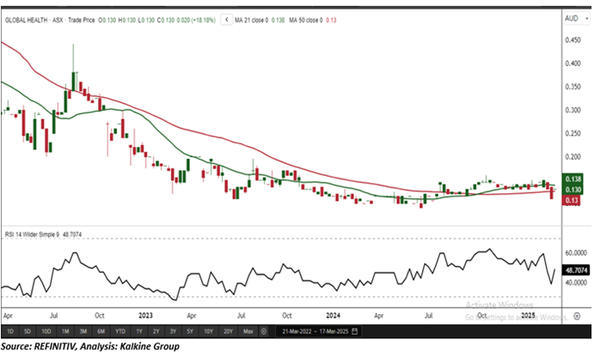Collapse the legend with the chevron button

click(x=227, y=20)
